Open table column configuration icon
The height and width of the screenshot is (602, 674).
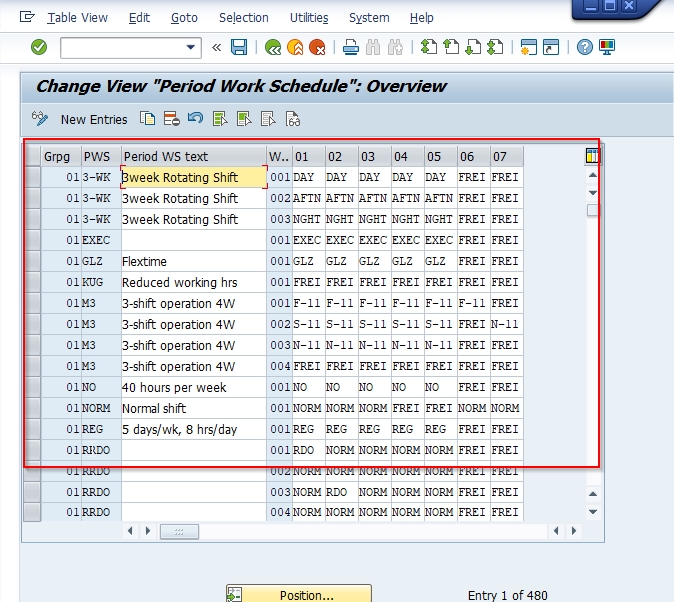(593, 156)
